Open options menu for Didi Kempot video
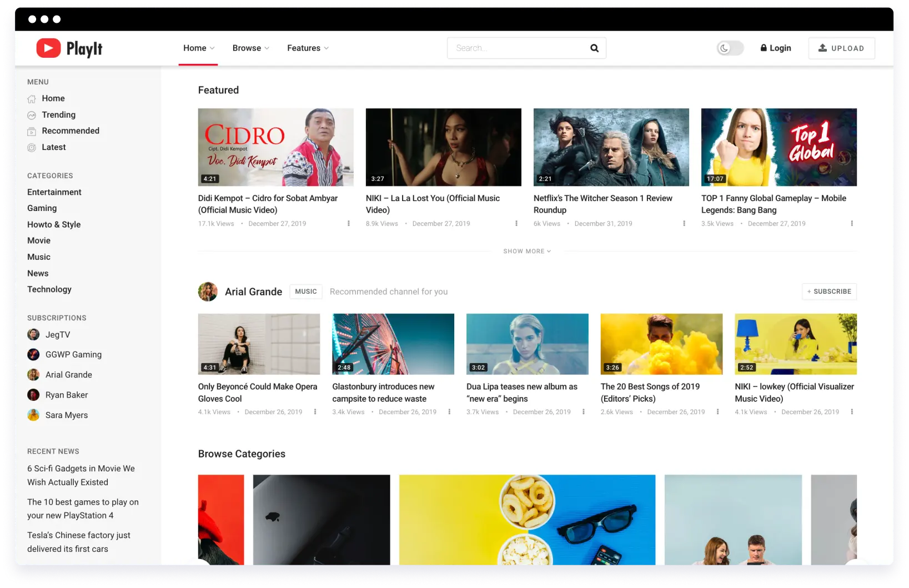The width and height of the screenshot is (909, 588). [x=349, y=224]
